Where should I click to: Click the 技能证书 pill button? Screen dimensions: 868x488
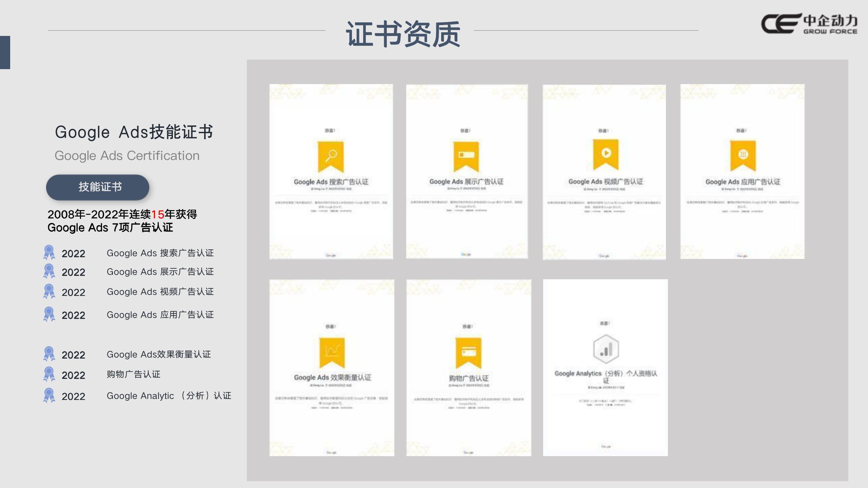[x=98, y=187]
